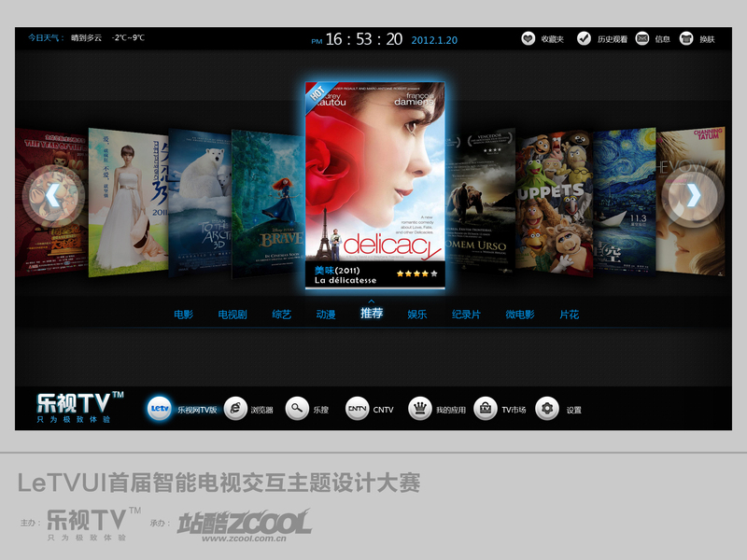
Task: Open the browser IE icon (浏览器)
Action: pos(235,409)
